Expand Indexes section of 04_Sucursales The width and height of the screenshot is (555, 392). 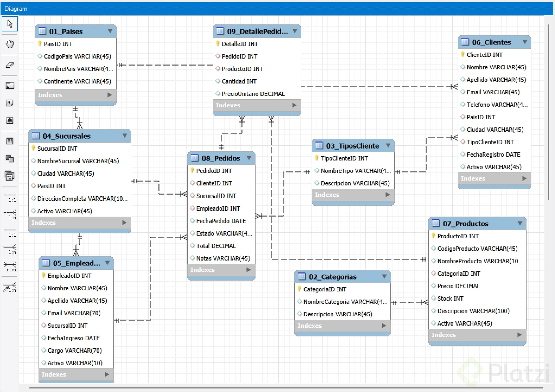124,223
